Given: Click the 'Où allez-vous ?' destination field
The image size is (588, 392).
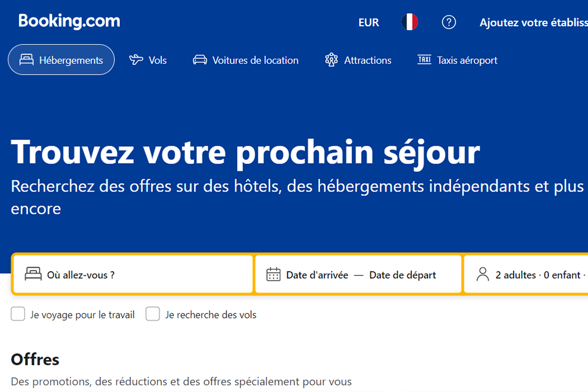Looking at the screenshot, I should 133,274.
